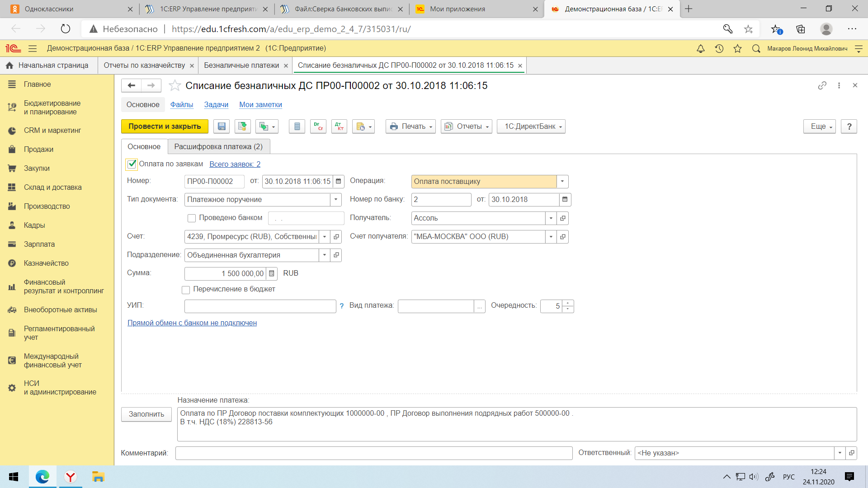This screenshot has height=488, width=868.
Task: Open the form's three-dot more menu
Action: coord(839,85)
